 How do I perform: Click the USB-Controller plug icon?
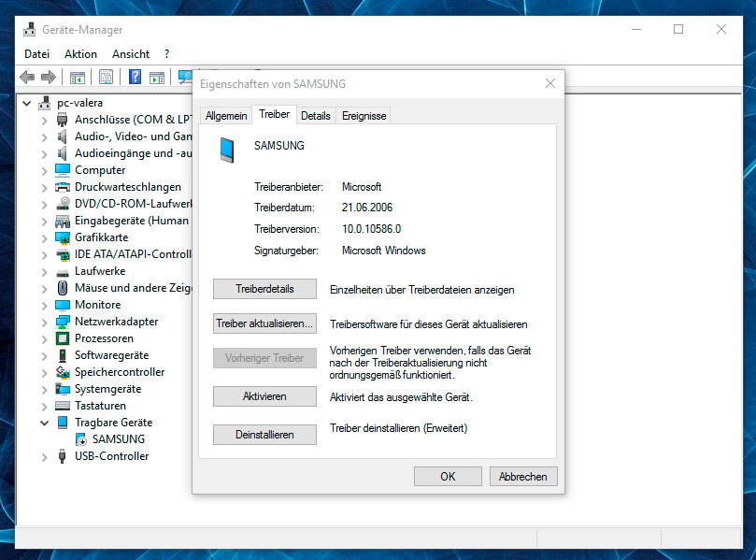(63, 456)
